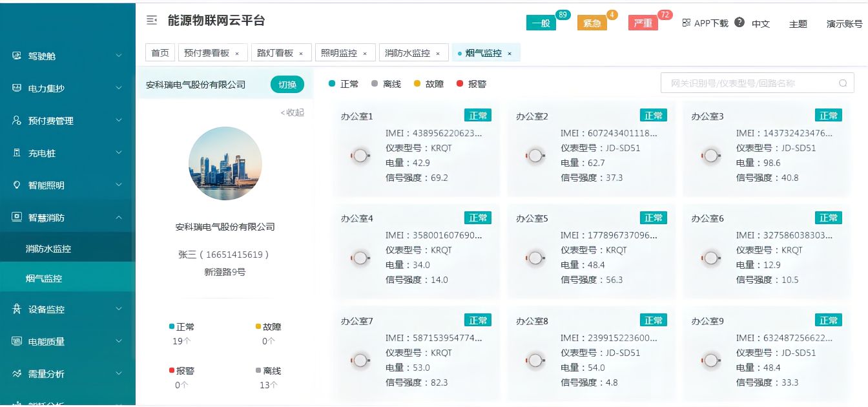Switch to the 路灯看板 tab
Screen dimensions: 868x407
pos(274,53)
